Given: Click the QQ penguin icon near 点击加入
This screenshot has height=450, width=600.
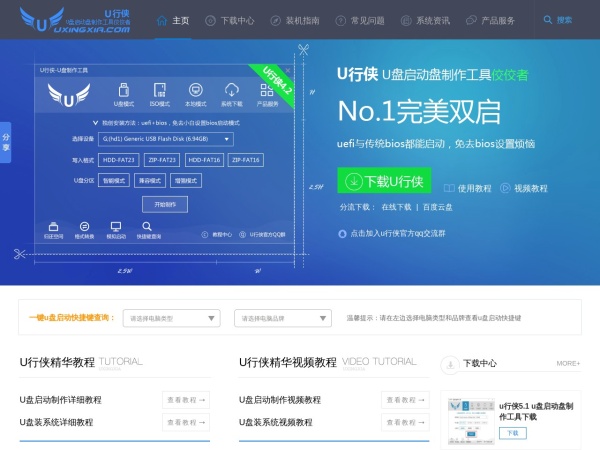Looking at the screenshot, I should click(x=342, y=233).
